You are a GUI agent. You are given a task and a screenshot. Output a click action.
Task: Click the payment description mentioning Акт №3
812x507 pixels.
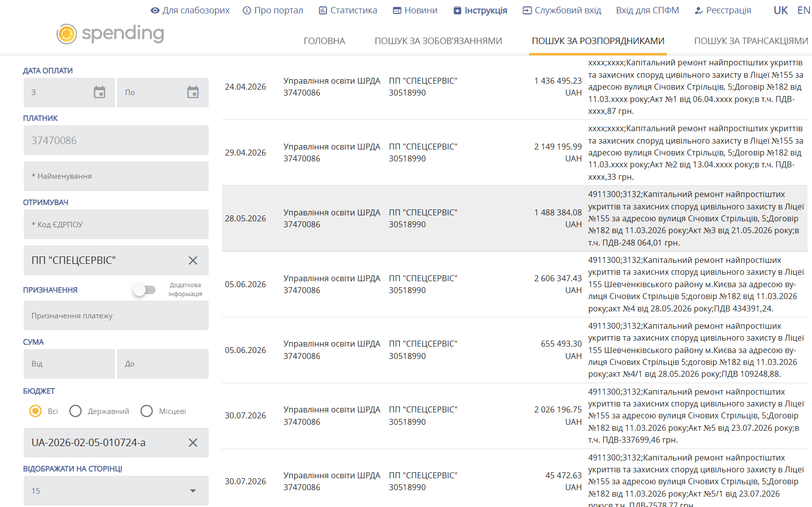[x=696, y=218]
